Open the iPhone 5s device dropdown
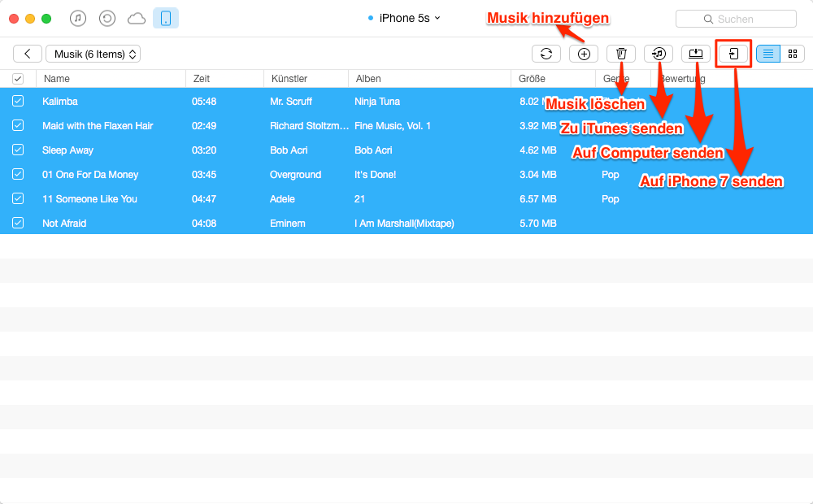Viewport: 813px width, 504px height. coord(404,18)
